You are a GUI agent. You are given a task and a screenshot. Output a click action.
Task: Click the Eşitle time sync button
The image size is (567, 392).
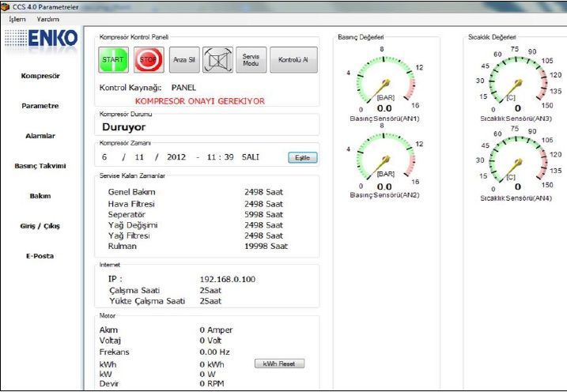tap(301, 157)
